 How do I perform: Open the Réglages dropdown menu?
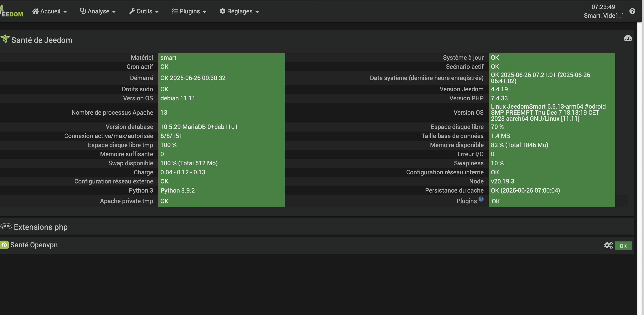tap(239, 11)
